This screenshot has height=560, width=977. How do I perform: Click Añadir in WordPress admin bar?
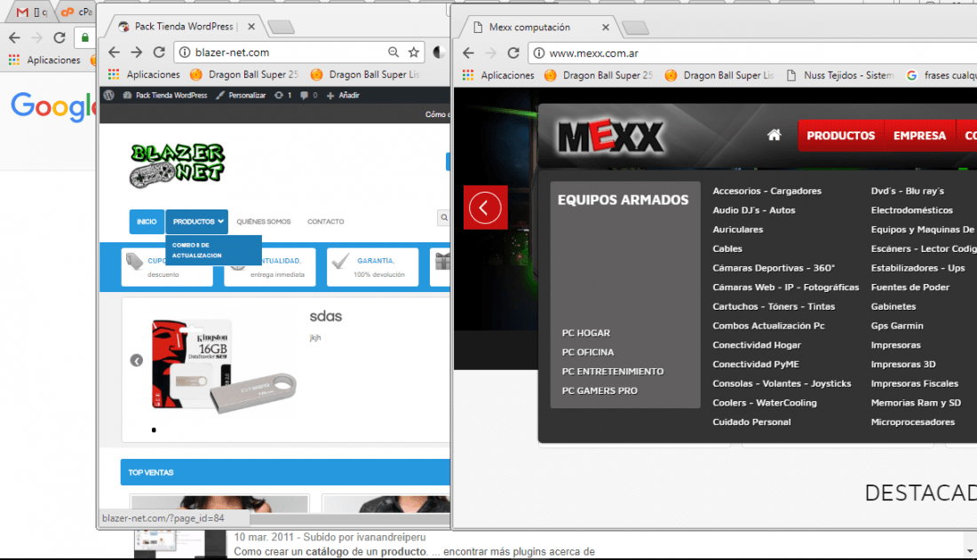click(x=344, y=95)
